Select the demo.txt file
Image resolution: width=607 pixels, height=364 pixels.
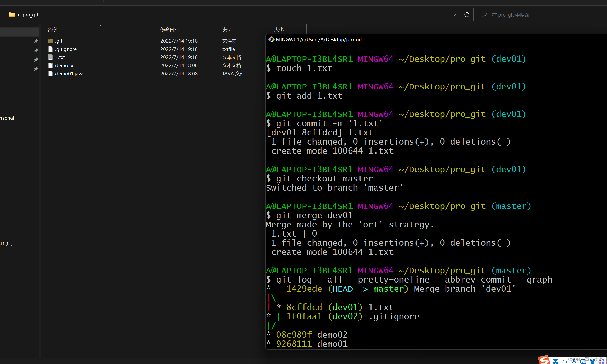point(65,65)
